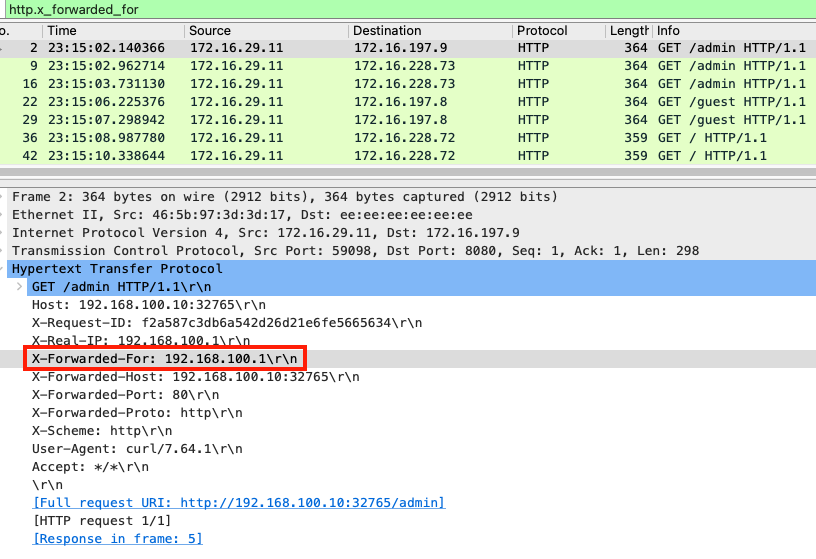Select packet 9 at 23:15:02.962714
Viewport: 816px width, 559px height.
pos(408,66)
